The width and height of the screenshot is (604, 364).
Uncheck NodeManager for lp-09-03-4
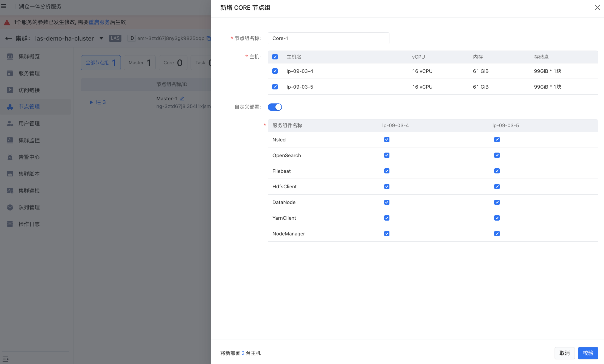pos(387,234)
